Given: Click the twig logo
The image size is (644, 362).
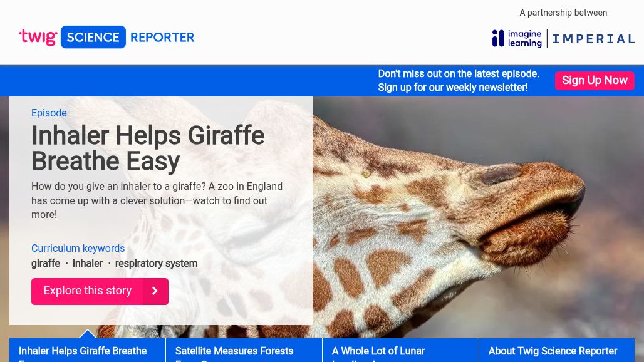Looking at the screenshot, I should (x=38, y=37).
